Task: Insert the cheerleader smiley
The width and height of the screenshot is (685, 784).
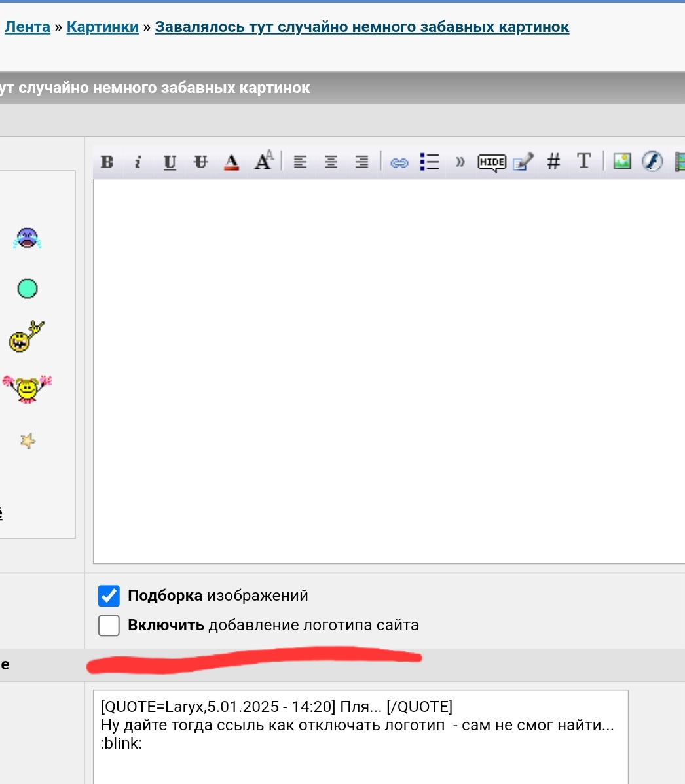Action: (27, 389)
